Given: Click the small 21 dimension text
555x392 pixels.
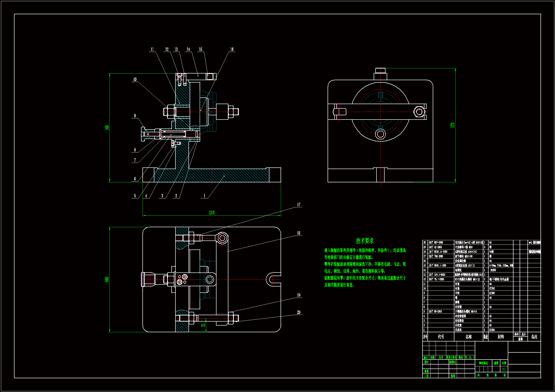Looking at the screenshot, I should coord(203,325).
